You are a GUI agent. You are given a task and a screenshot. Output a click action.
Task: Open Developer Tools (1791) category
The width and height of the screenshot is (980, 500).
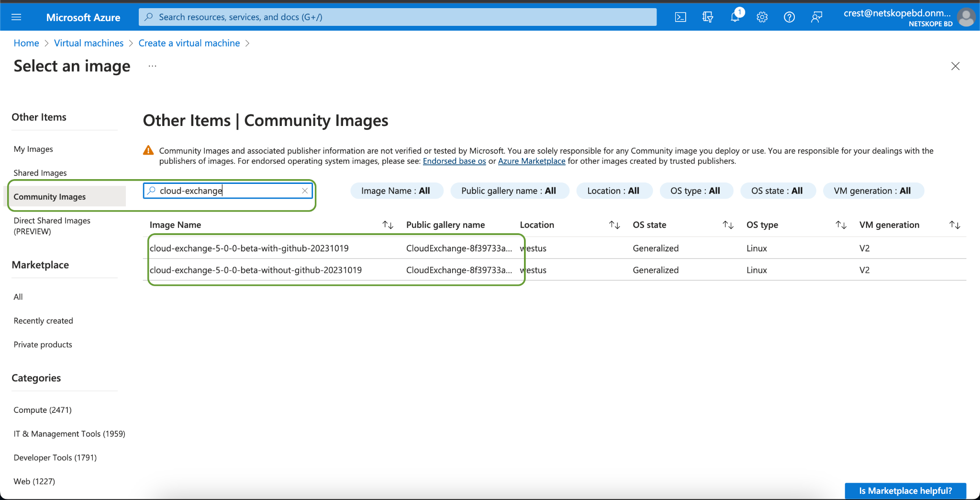55,457
